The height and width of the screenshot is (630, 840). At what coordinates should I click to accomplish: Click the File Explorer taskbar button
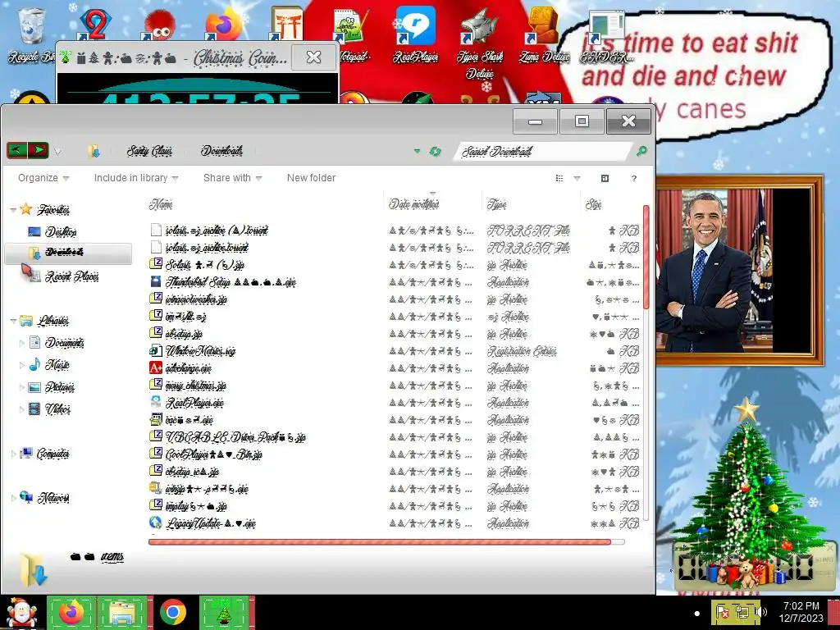(x=122, y=612)
